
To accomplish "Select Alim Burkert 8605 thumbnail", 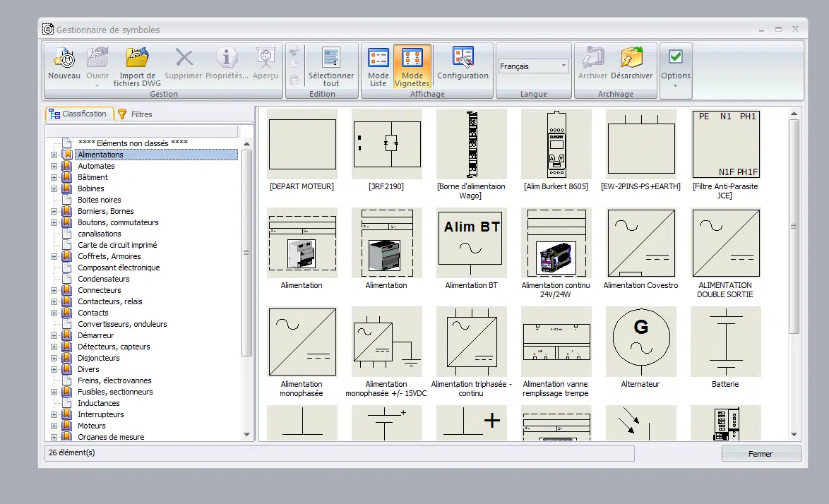I will coord(556,144).
